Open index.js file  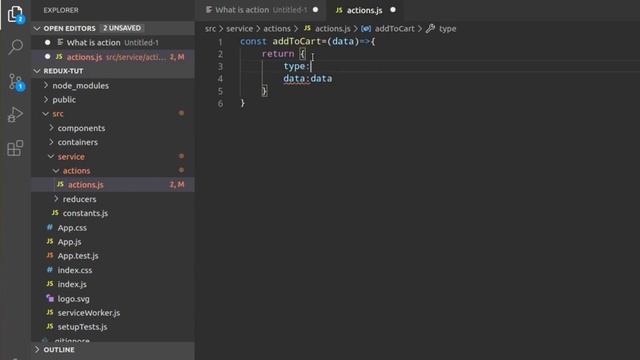[72, 284]
